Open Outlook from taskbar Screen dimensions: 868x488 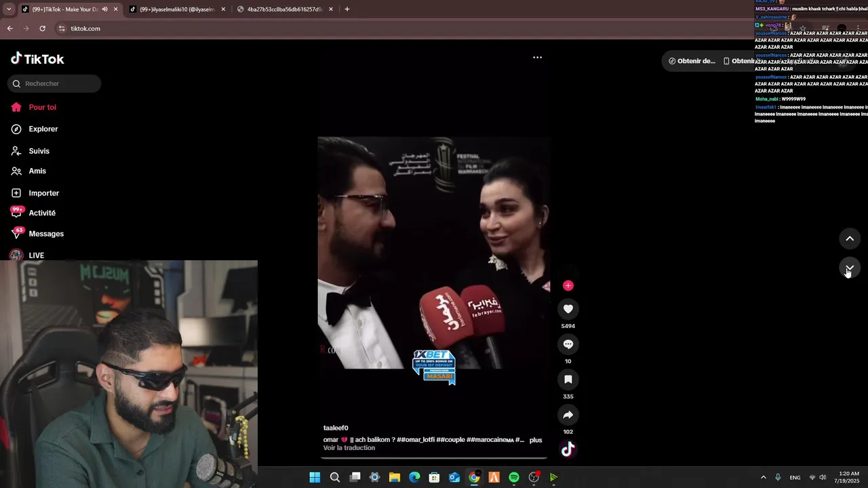[x=454, y=477]
